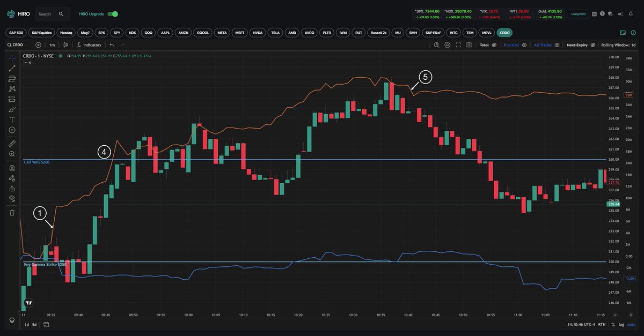Viewport: 644px width, 336px height.
Task: Activate the zoom in tool
Action: [x=12, y=154]
